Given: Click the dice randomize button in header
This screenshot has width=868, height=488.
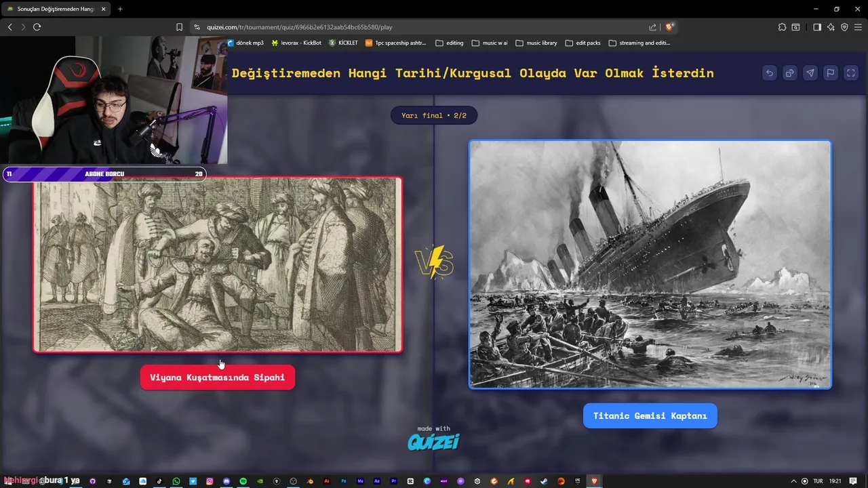Looking at the screenshot, I should 789,73.
